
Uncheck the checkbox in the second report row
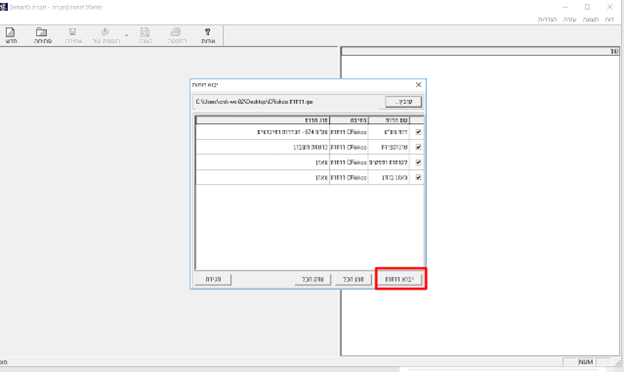[418, 147]
